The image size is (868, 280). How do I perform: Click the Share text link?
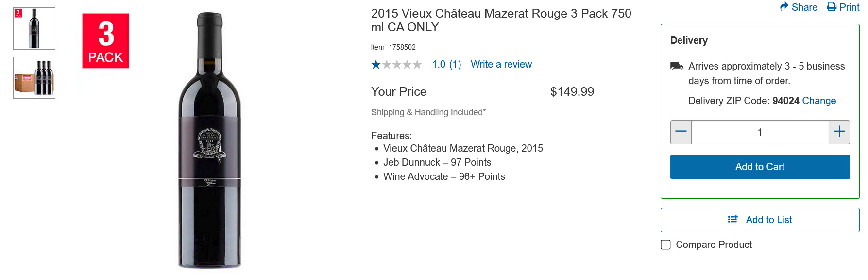804,7
